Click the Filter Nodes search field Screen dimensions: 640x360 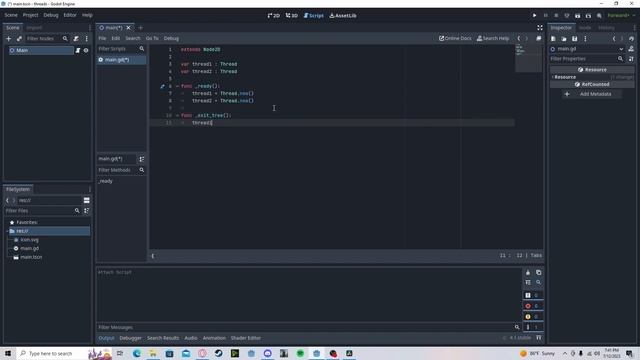tap(47, 38)
